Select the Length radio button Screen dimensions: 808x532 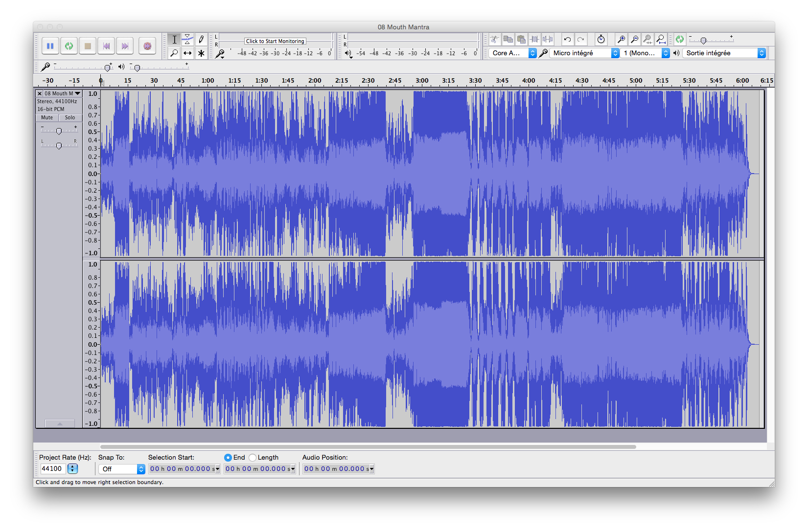[x=252, y=458]
